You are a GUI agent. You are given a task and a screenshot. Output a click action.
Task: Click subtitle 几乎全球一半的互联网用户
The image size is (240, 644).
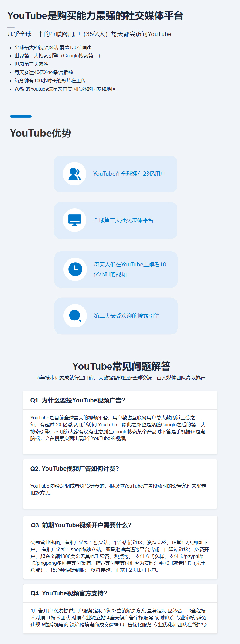click(x=89, y=34)
